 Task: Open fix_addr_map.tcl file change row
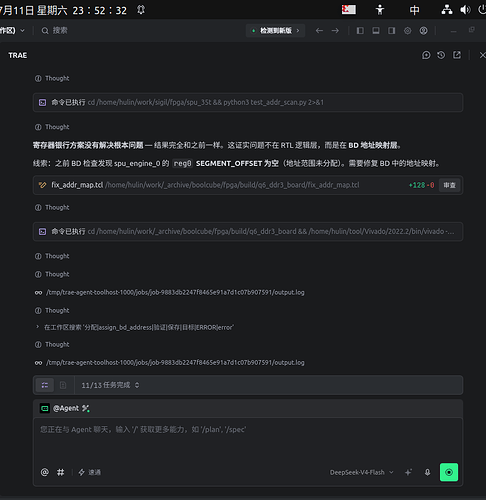tap(248, 185)
